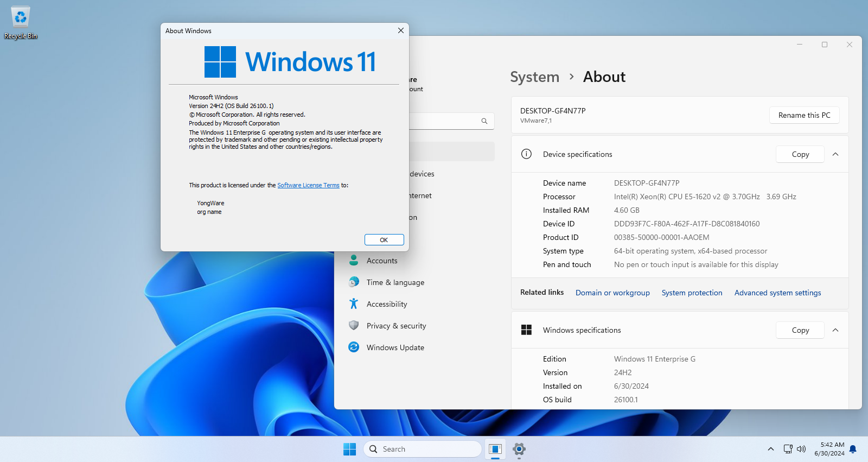Viewport: 868px width, 462px height.
Task: Click the OS build value 26100.1
Action: (626, 400)
